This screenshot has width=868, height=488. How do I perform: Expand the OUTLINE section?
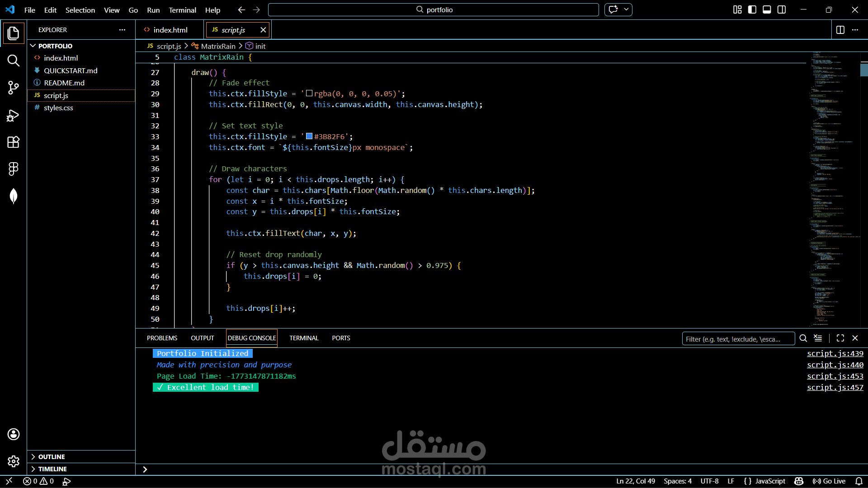[x=51, y=457]
